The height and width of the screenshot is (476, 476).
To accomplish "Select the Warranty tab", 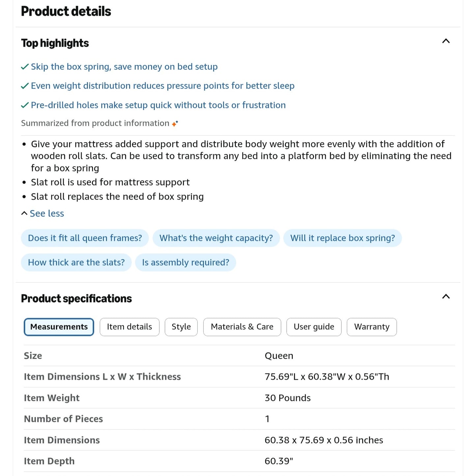I will (372, 327).
